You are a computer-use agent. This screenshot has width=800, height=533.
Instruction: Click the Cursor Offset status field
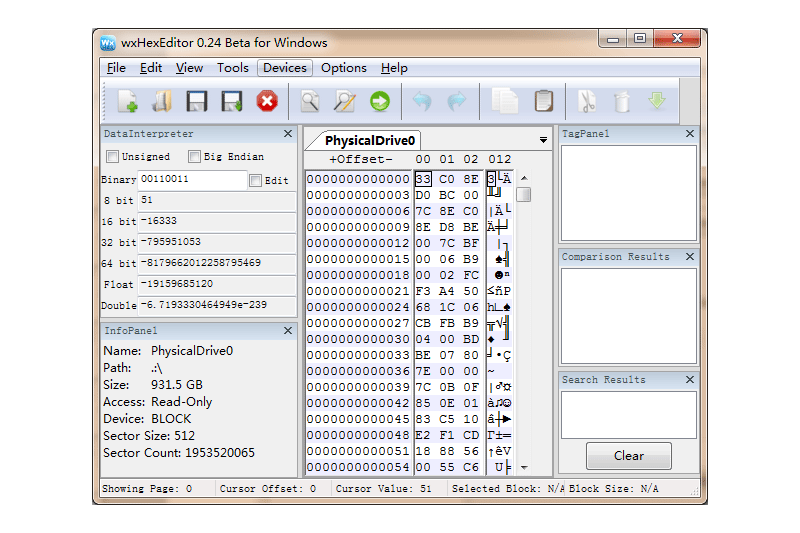[x=268, y=489]
